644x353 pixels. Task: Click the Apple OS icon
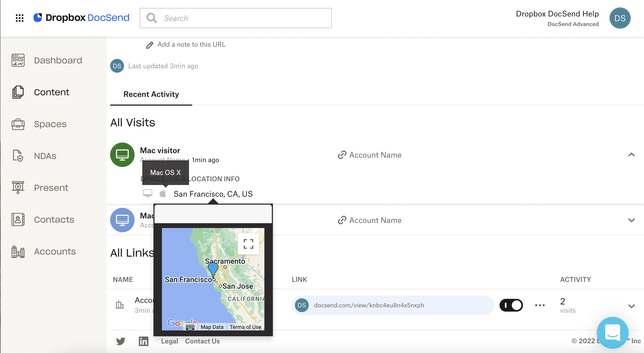point(163,193)
